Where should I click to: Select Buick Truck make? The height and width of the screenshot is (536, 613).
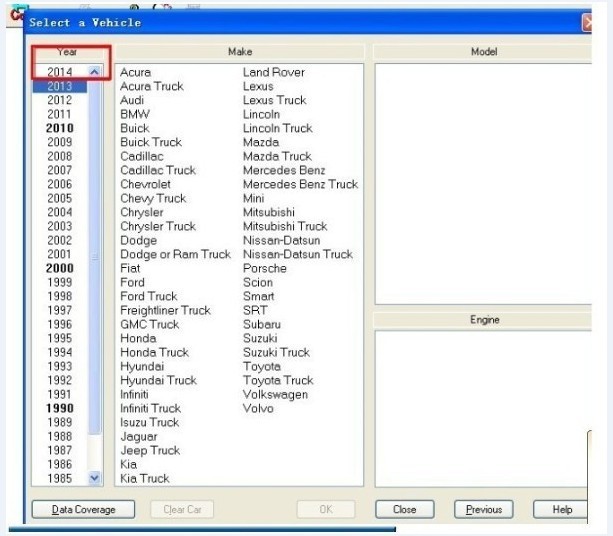tap(151, 142)
